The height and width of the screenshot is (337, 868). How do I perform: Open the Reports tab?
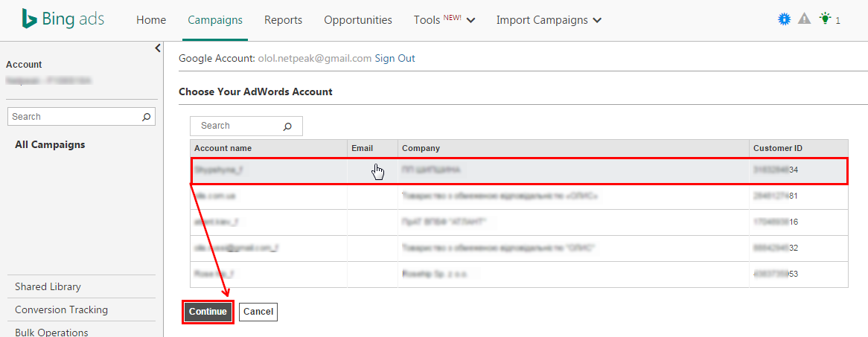pyautogui.click(x=283, y=20)
